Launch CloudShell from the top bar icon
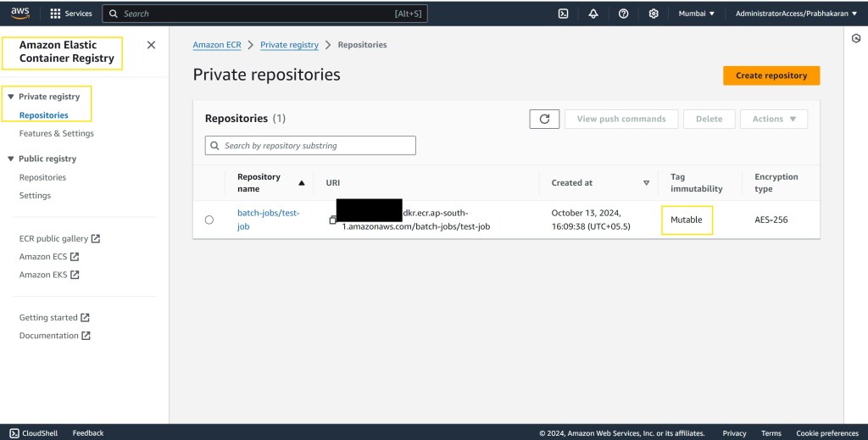The image size is (868, 440). 563,14
